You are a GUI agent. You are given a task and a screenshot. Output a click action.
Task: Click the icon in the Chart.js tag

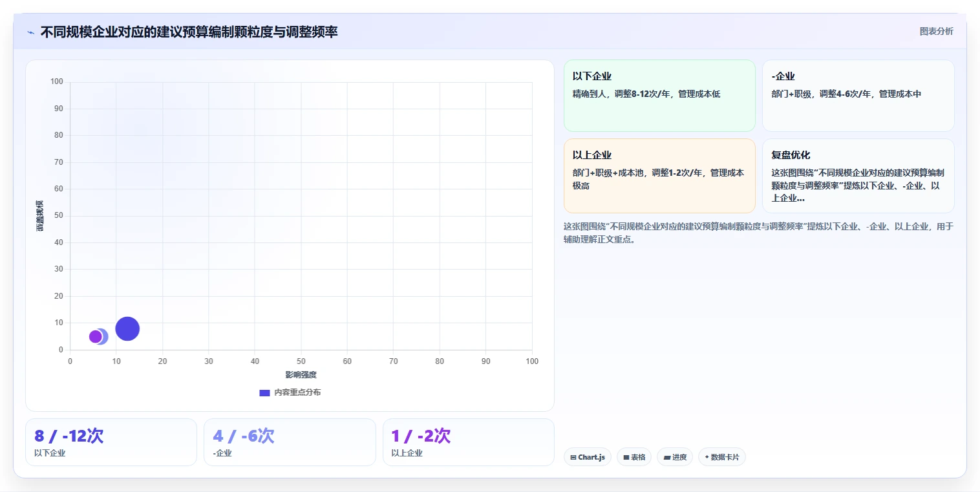coord(573,457)
